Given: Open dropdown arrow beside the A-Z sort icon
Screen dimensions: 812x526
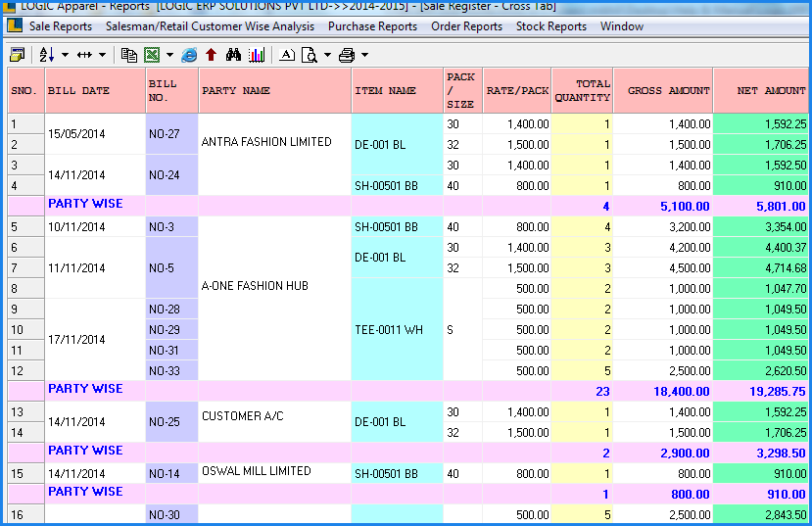Looking at the screenshot, I should pyautogui.click(x=65, y=54).
